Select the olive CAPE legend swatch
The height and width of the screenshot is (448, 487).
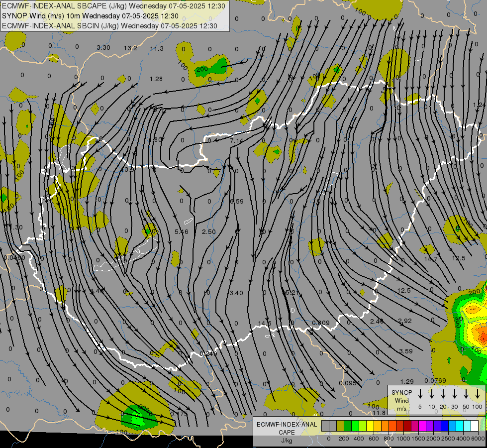tap(340, 426)
